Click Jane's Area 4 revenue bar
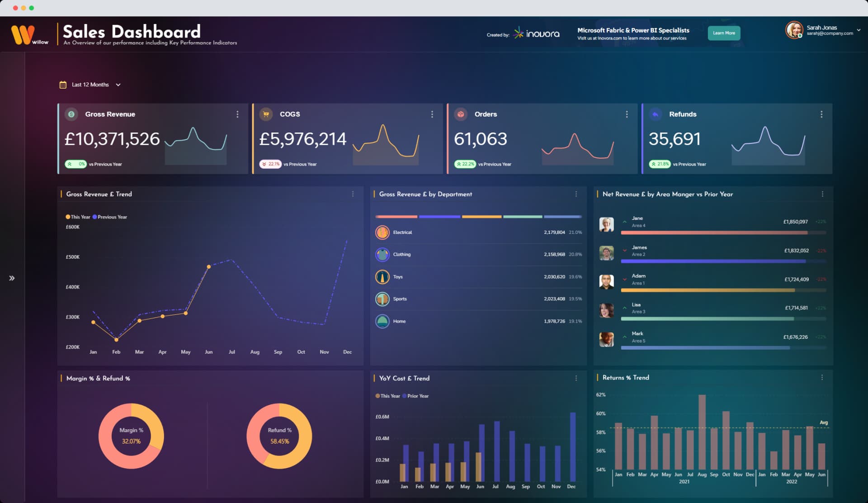This screenshot has height=503, width=868. (x=714, y=232)
